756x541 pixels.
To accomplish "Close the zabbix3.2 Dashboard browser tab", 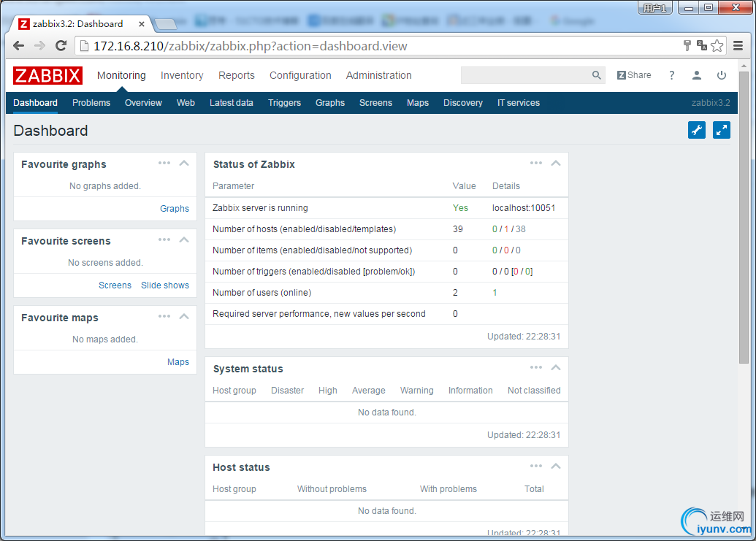I will click(x=141, y=24).
